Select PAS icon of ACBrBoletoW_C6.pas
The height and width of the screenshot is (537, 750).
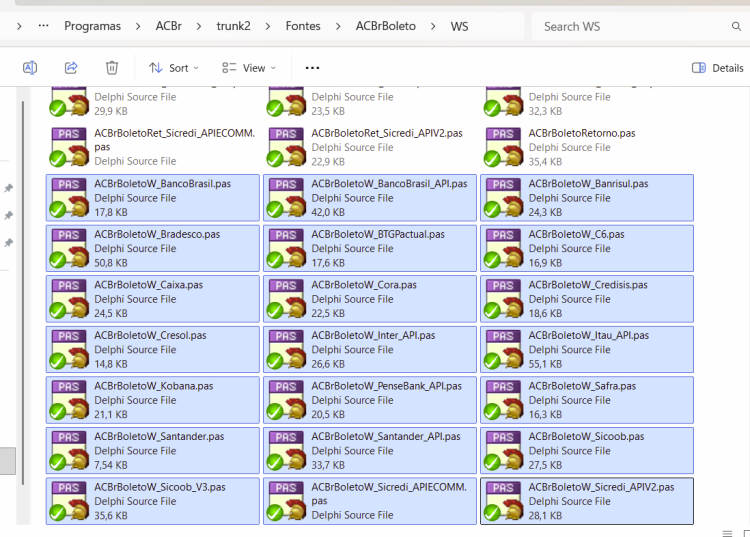pos(504,249)
